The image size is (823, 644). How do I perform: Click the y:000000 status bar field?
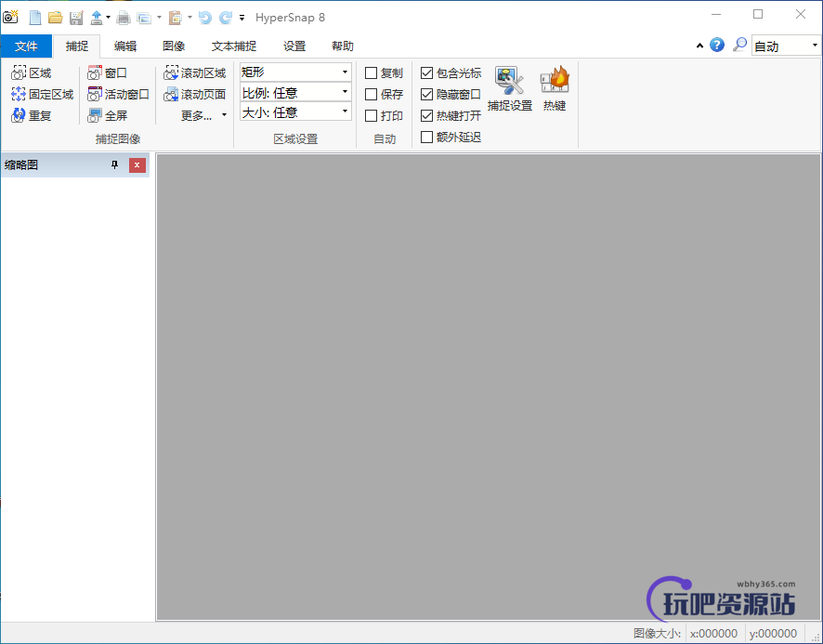point(773,634)
